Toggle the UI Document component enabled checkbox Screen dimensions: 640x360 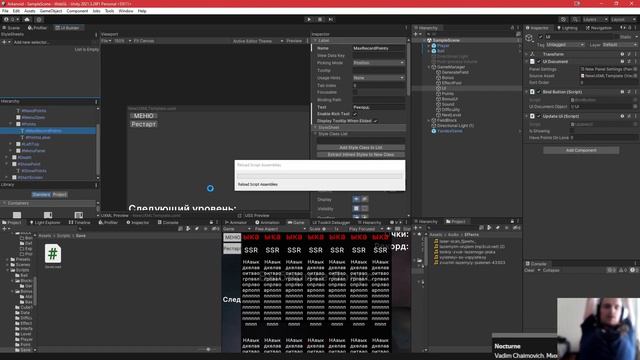click(539, 62)
